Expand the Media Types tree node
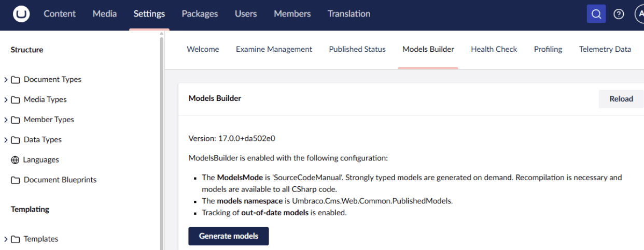644x250 pixels. [6, 100]
